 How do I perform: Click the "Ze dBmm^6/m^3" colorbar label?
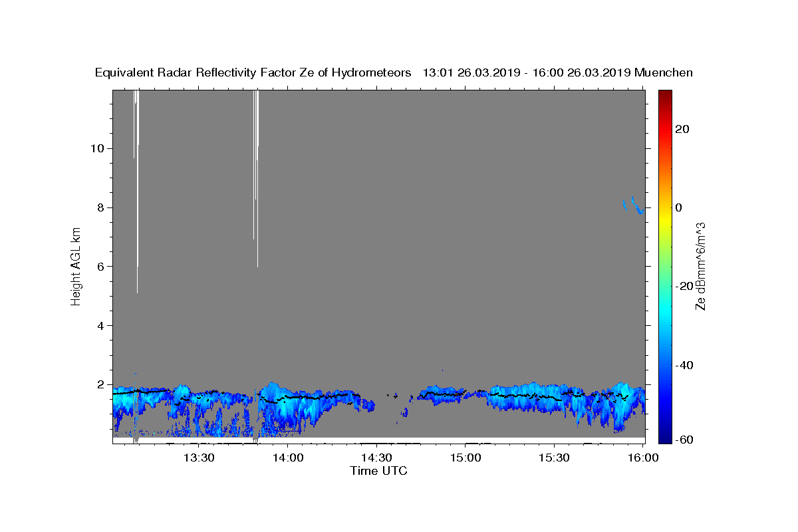pyautogui.click(x=700, y=266)
